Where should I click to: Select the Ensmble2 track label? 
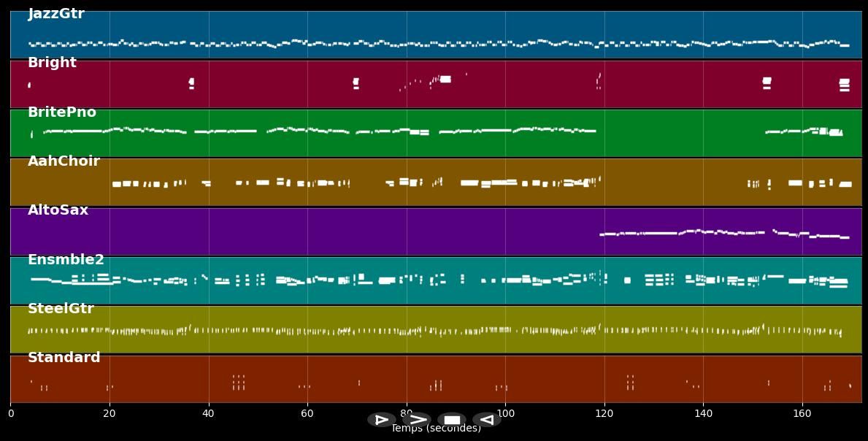pos(66,260)
